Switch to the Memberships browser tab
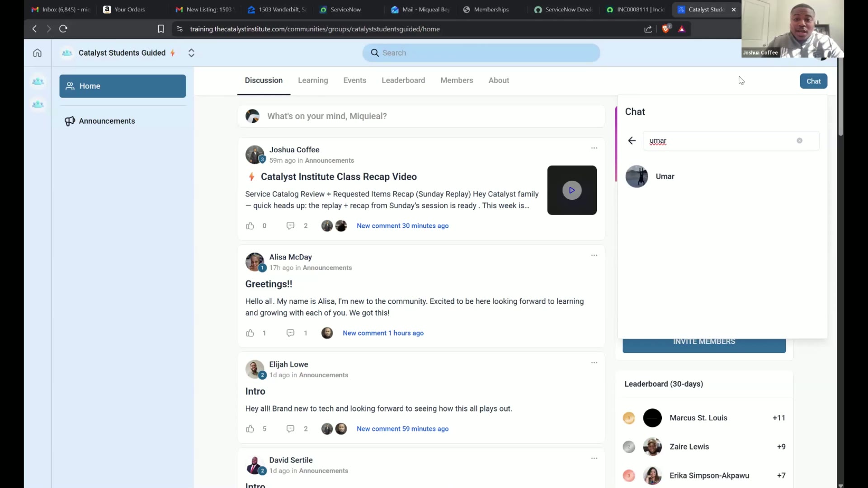 [x=491, y=9]
